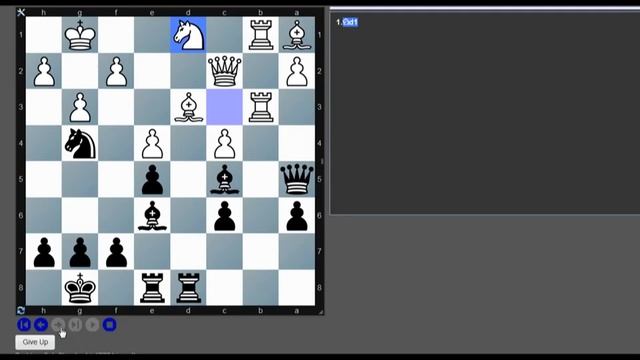Screen dimensions: 640x360
Task: Click the blue square stop button
Action: 109,325
